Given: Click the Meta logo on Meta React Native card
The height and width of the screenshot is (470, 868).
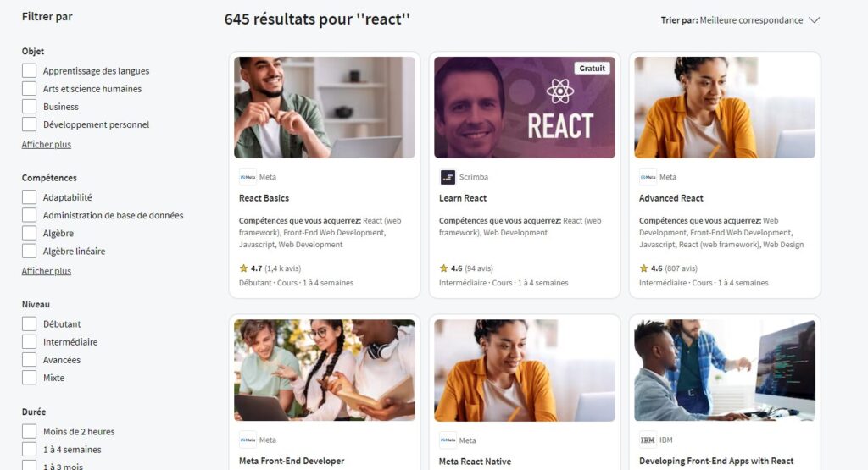Looking at the screenshot, I should (x=448, y=440).
